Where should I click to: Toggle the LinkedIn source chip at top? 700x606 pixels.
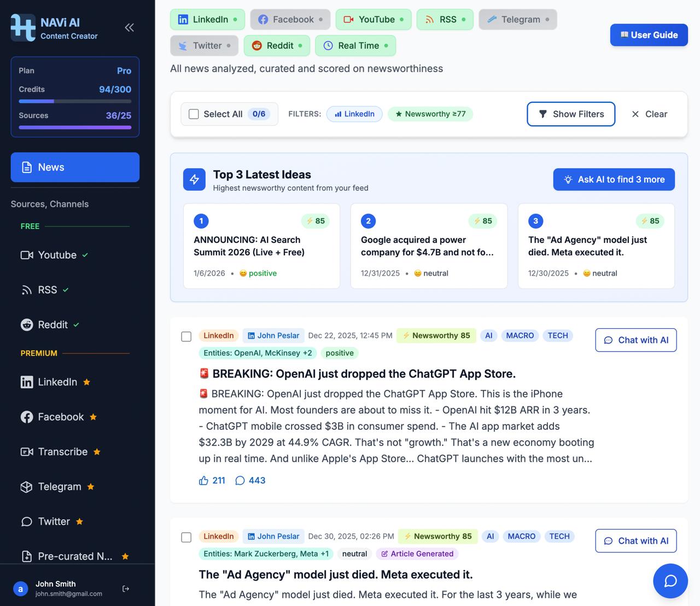pos(208,19)
